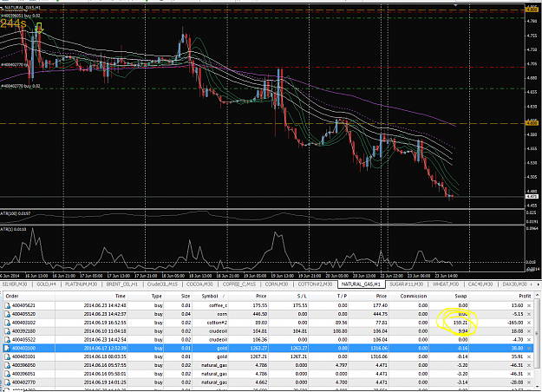Viewport: 542px width, 392px height.
Task: Click the Symbol column sort indicator
Action: coord(224,297)
